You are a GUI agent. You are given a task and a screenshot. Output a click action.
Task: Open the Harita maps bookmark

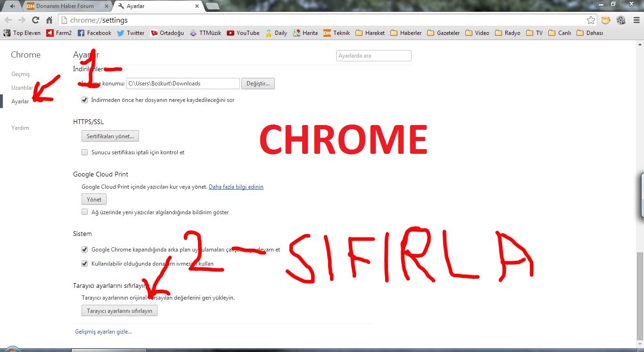tap(305, 33)
